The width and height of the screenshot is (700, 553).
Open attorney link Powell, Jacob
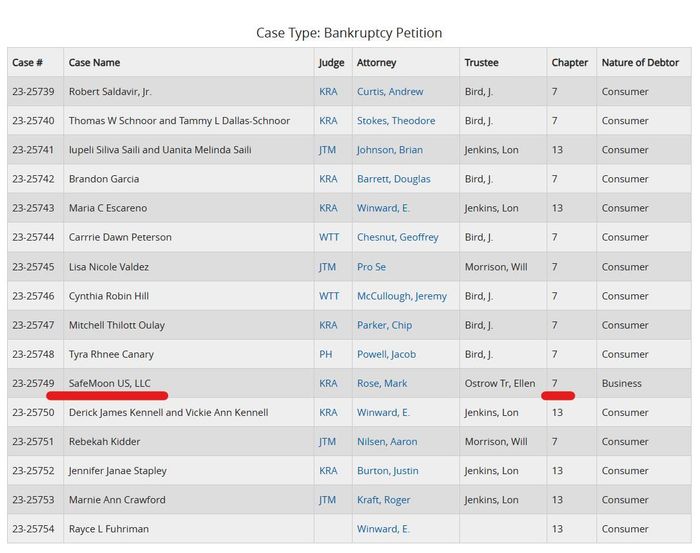coord(386,354)
